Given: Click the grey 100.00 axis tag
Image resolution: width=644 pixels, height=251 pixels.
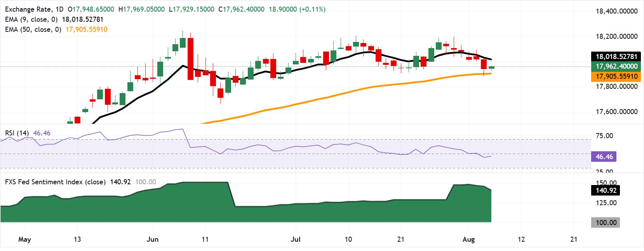Looking at the screenshot, I should (606, 223).
